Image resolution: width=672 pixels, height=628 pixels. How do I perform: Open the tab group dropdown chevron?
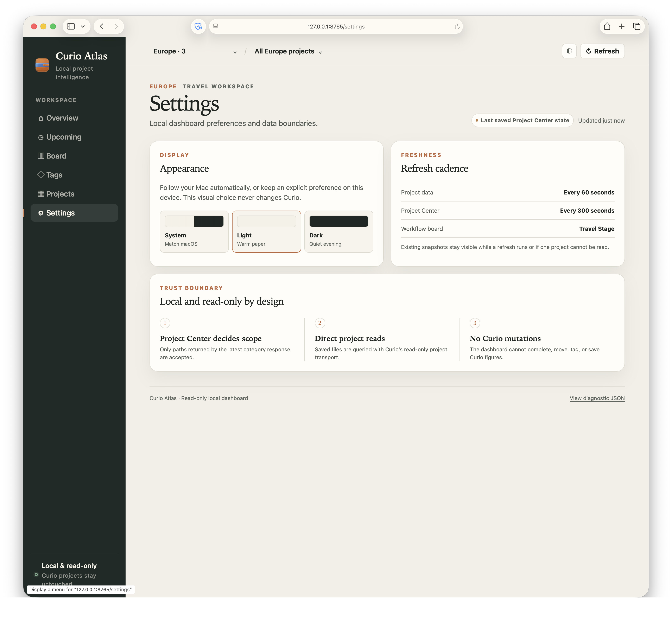[x=83, y=26]
